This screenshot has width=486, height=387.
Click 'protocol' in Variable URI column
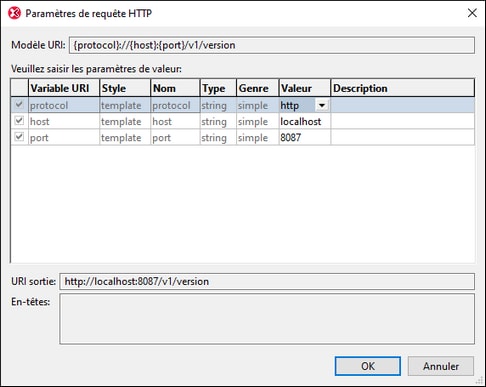64,105
